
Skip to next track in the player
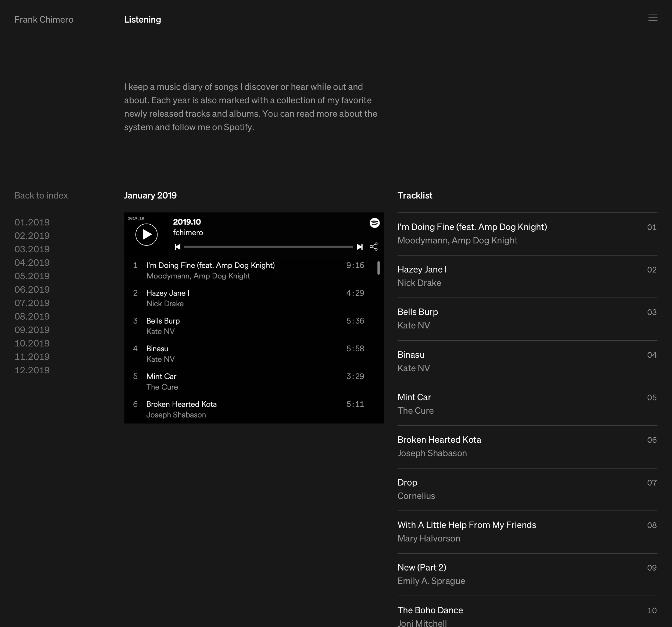[360, 247]
